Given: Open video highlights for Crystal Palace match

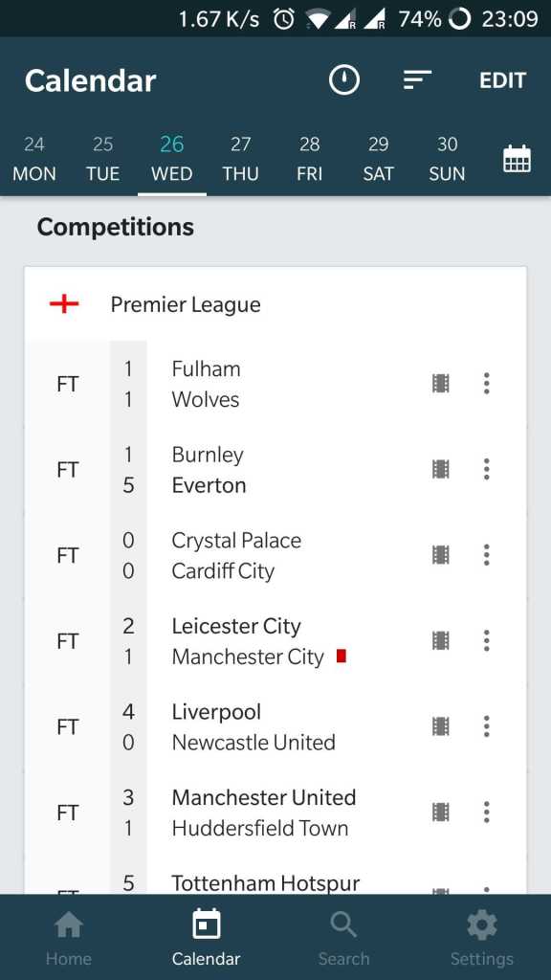Looking at the screenshot, I should coord(440,554).
